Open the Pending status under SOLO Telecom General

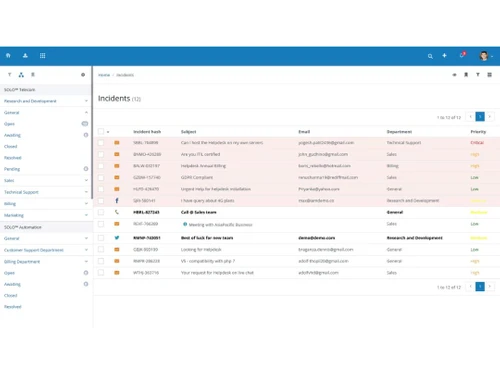(x=12, y=169)
